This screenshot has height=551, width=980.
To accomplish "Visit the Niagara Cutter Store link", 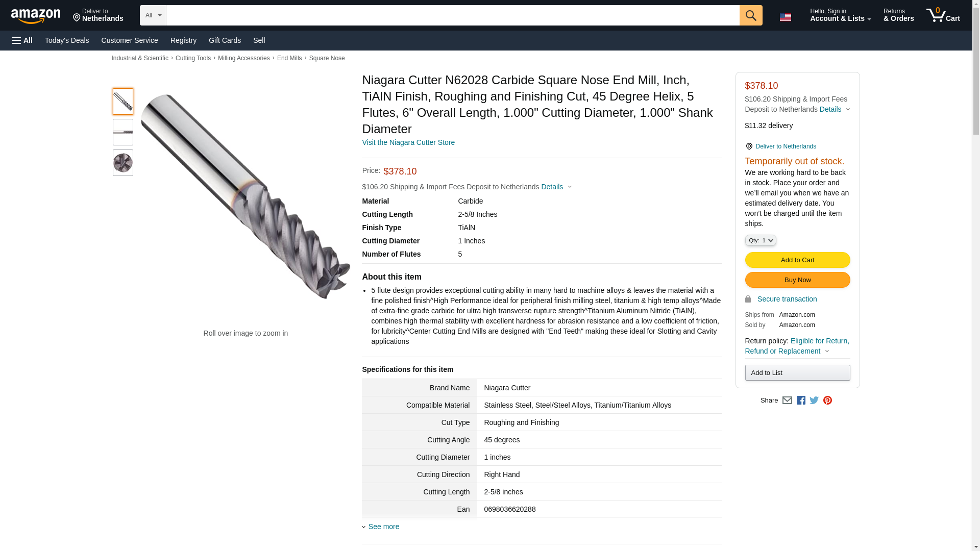I will coord(408,142).
